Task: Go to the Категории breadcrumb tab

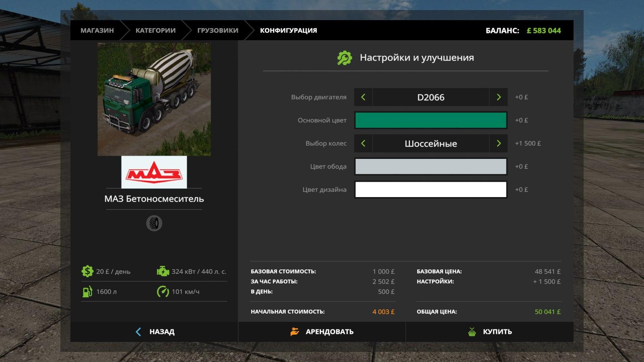Action: point(155,31)
